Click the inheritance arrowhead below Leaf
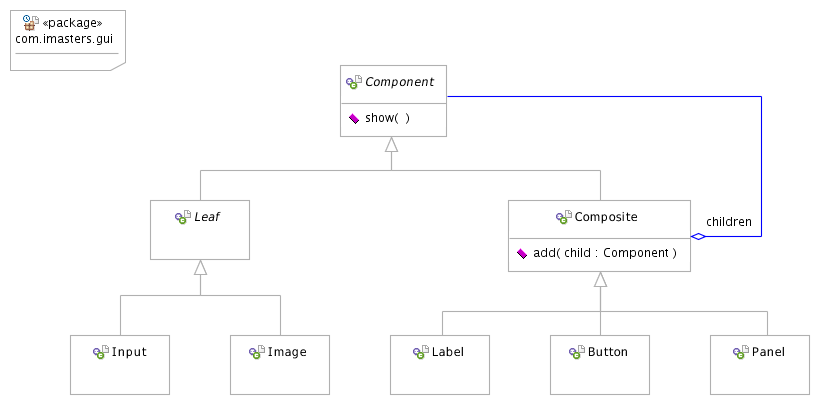Viewport: 820px width, 405px height. 200,268
